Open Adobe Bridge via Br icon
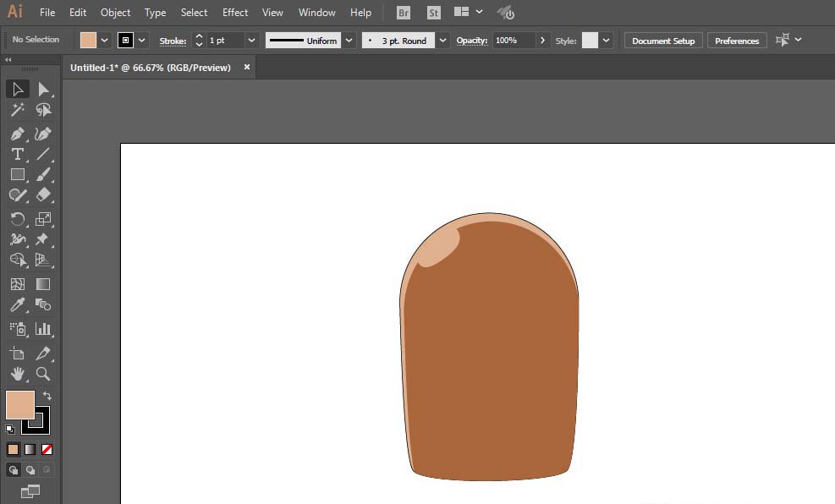835x504 pixels. (404, 13)
